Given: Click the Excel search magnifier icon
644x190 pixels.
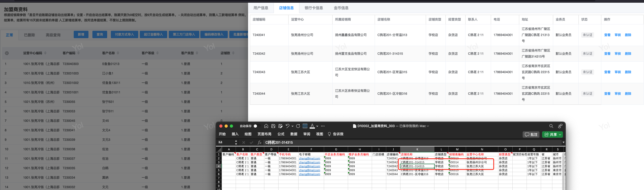Looking at the screenshot, I should (x=551, y=126).
